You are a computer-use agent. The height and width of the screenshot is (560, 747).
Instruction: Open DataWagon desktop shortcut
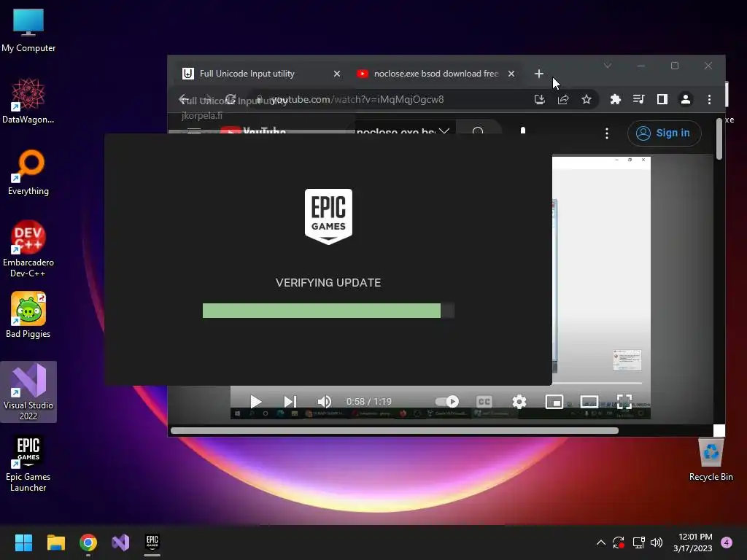coord(28,101)
